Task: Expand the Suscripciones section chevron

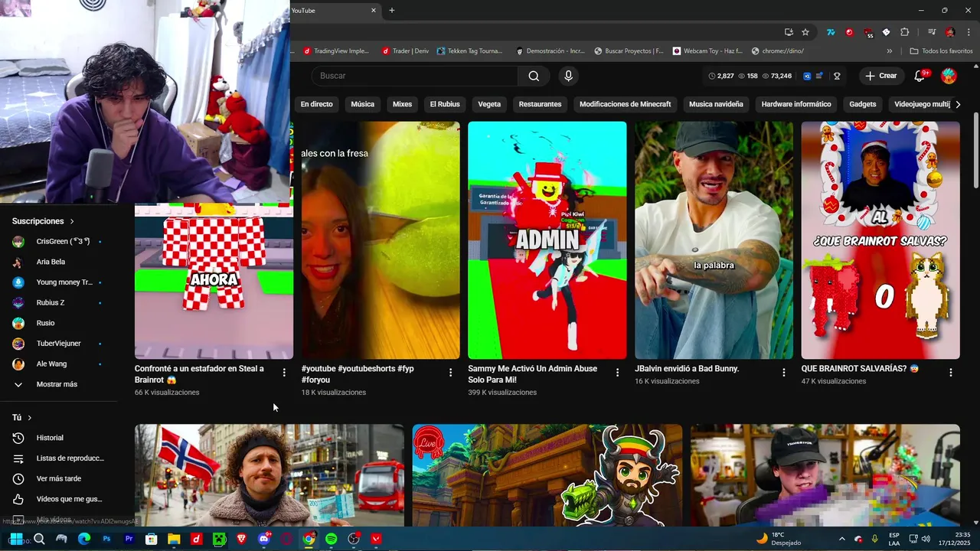Action: tap(72, 221)
